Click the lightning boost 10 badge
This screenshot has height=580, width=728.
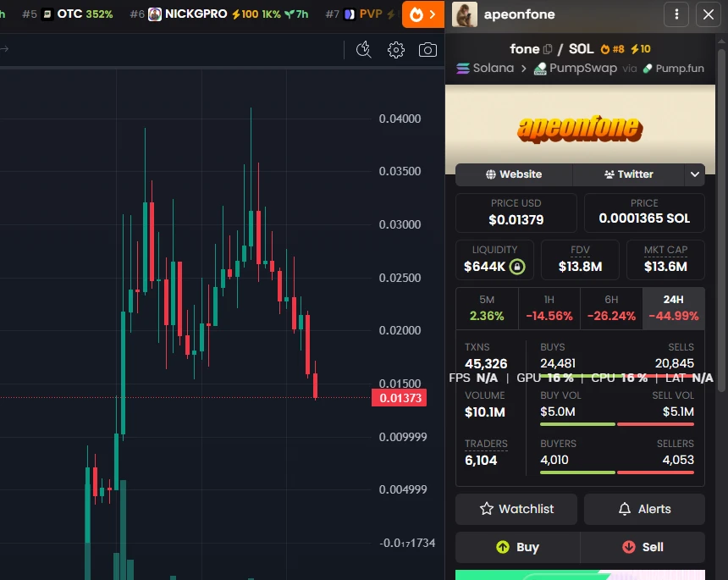pos(641,49)
